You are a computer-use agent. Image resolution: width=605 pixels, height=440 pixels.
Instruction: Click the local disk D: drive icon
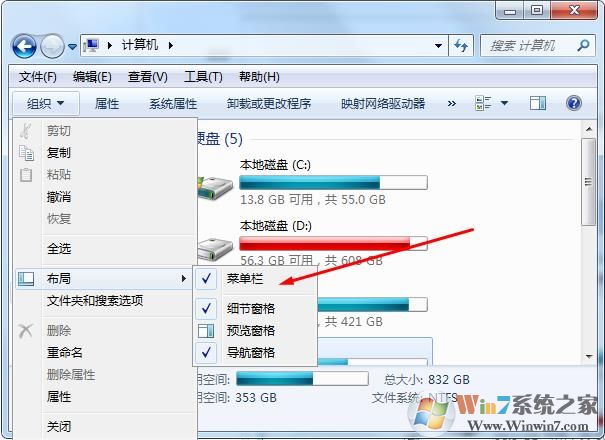point(215,249)
